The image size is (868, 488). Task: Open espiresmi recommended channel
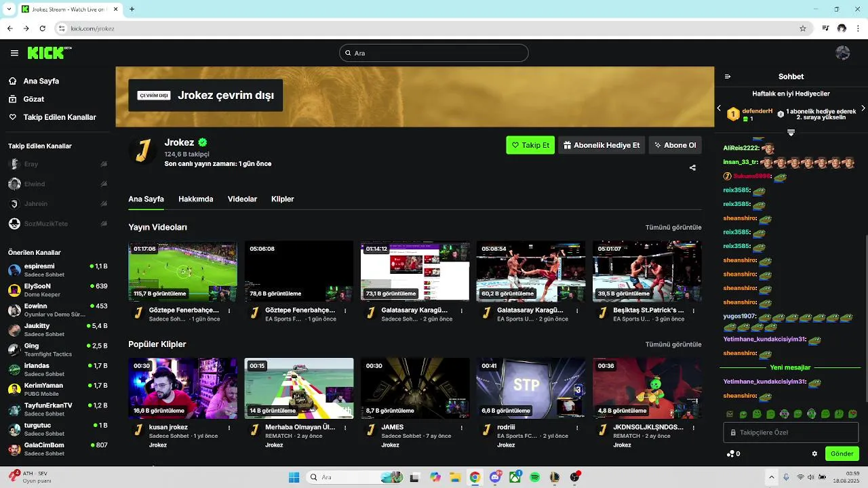click(x=58, y=270)
